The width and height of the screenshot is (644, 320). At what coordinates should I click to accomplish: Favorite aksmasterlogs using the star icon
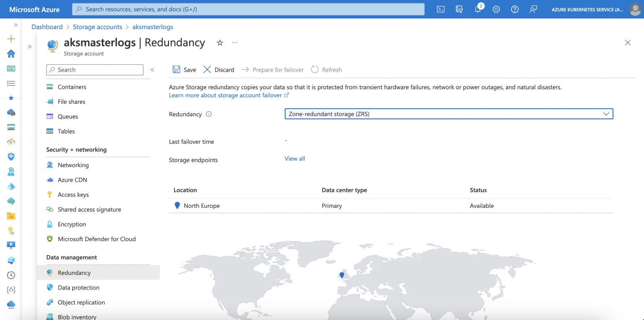[x=220, y=43]
